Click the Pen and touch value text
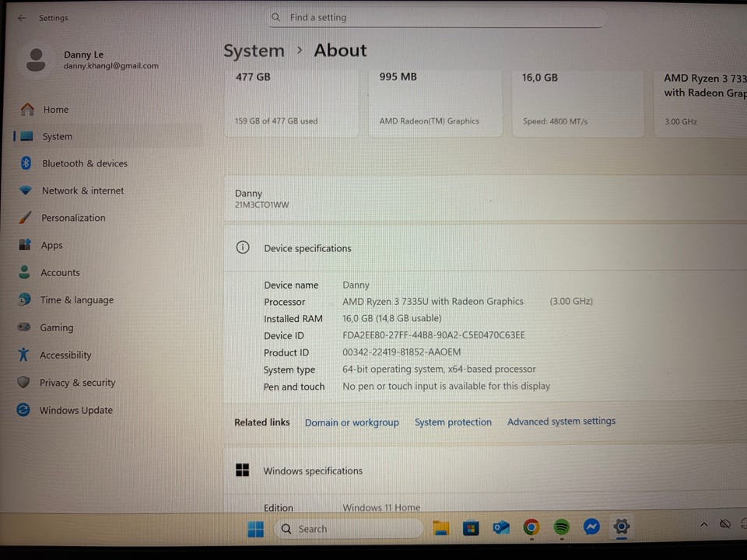Screen dimensions: 747x560 (x=447, y=386)
